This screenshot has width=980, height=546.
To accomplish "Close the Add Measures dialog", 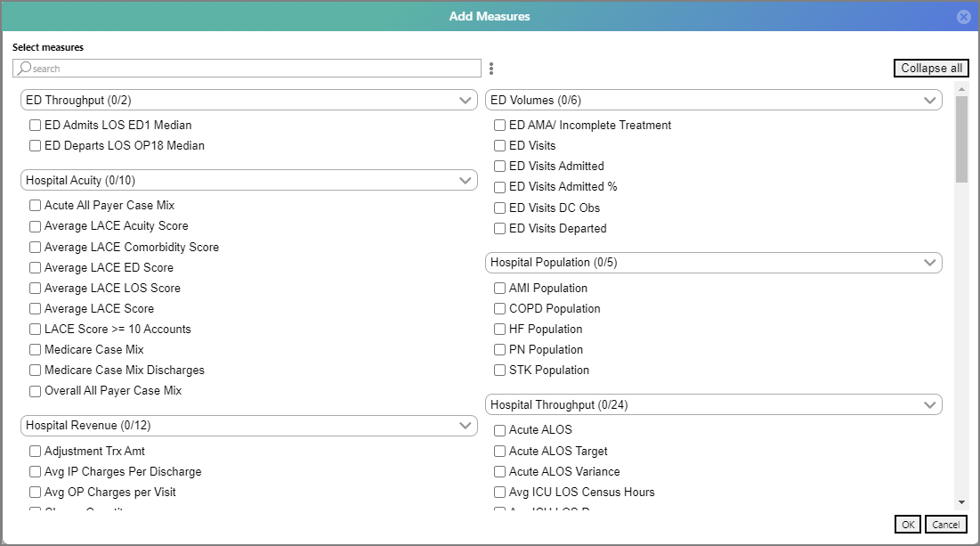I will 963,16.
